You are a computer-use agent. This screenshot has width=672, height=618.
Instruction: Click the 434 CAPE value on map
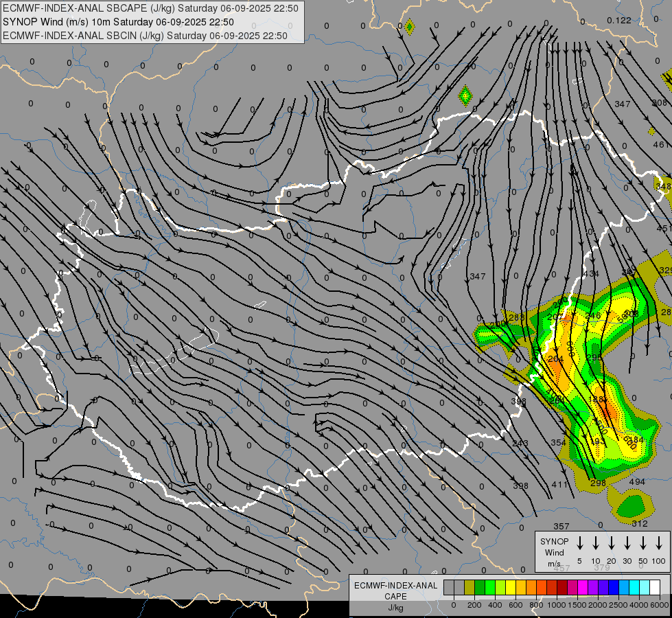pos(591,273)
